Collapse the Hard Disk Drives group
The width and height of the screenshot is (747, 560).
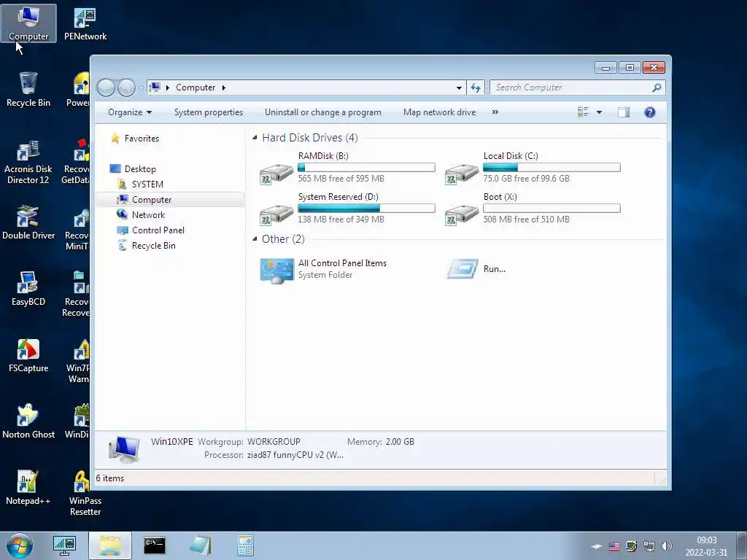coord(255,138)
